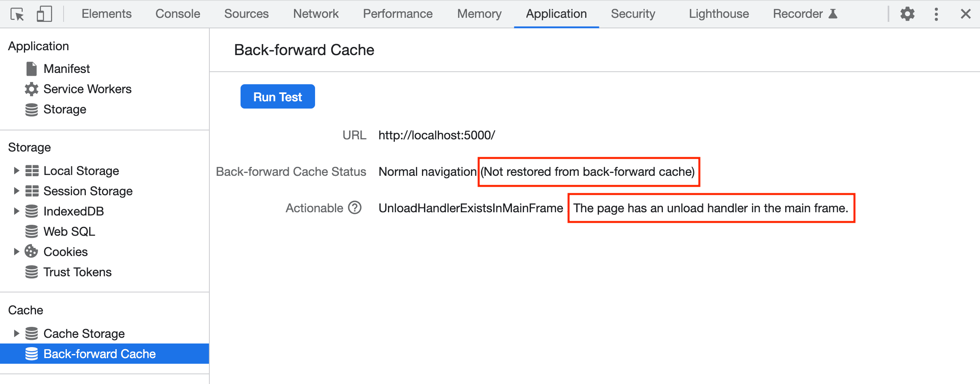Click the Web SQL database icon
Viewport: 980px width, 384px height.
(31, 231)
